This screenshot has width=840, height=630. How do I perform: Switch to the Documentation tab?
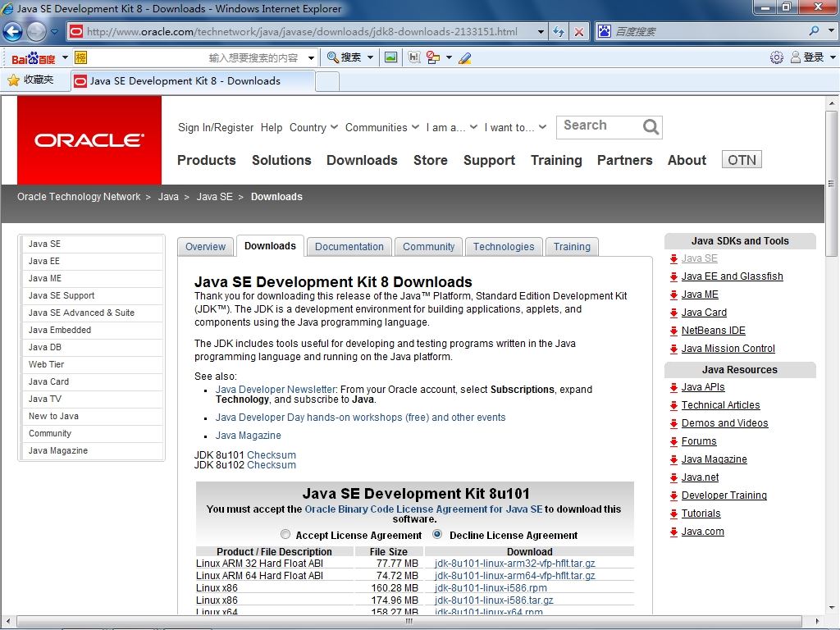349,246
